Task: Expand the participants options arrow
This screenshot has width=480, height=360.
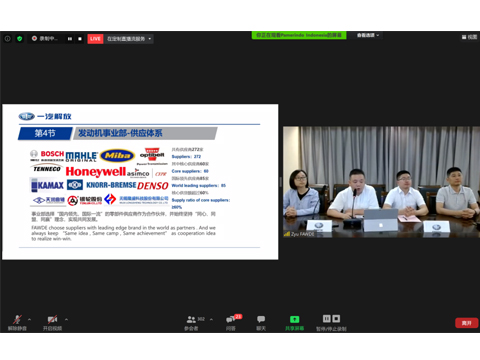Action: 211,320
